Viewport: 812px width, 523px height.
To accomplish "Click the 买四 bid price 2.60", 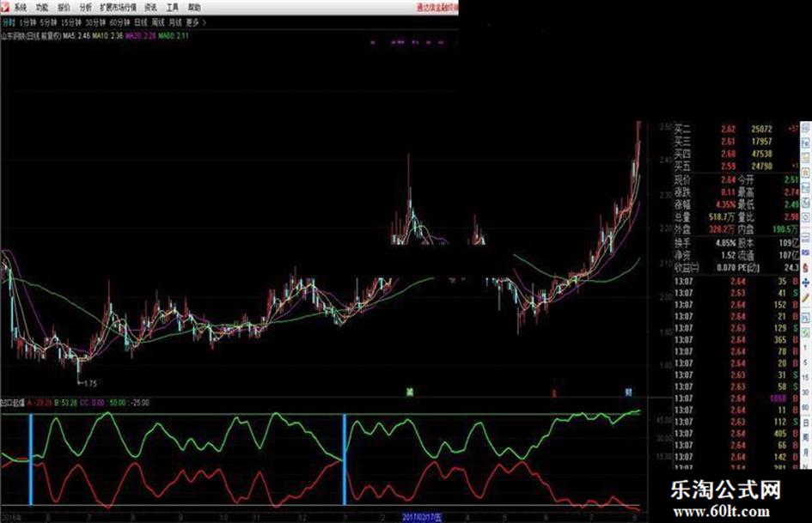I will (728, 154).
